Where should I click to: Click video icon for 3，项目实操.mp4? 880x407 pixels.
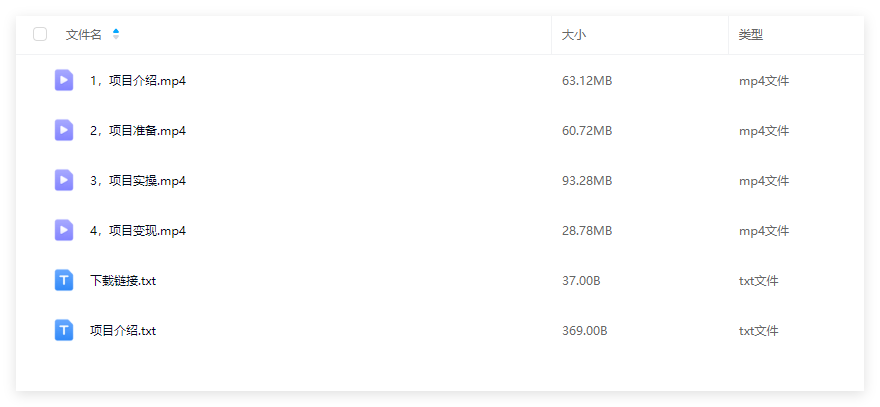point(63,180)
